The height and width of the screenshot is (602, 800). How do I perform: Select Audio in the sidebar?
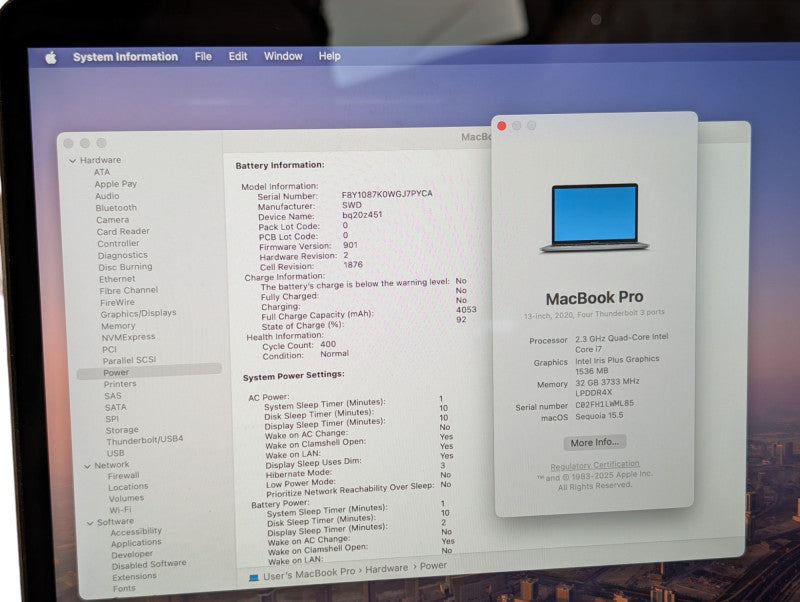click(107, 196)
